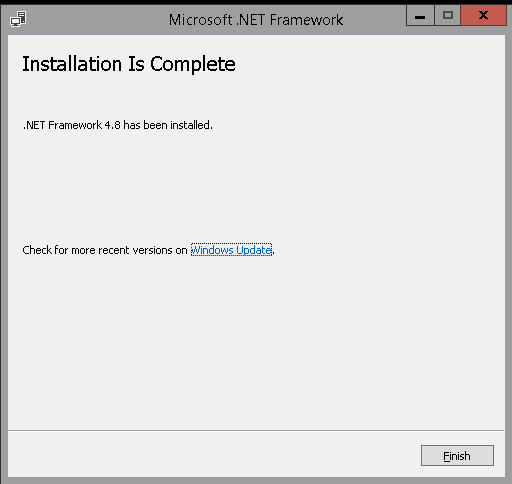Click the word 'installed' in the status message
512x484 pixels.
[x=190, y=125]
